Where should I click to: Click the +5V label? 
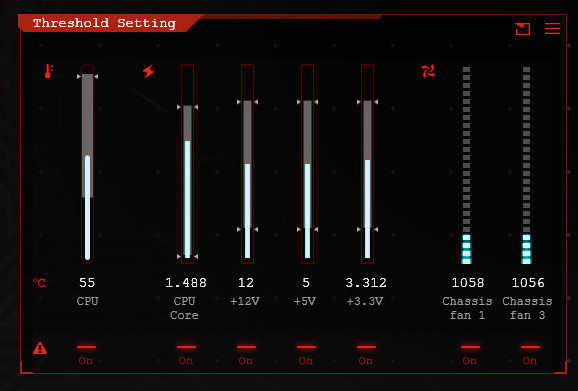[305, 301]
